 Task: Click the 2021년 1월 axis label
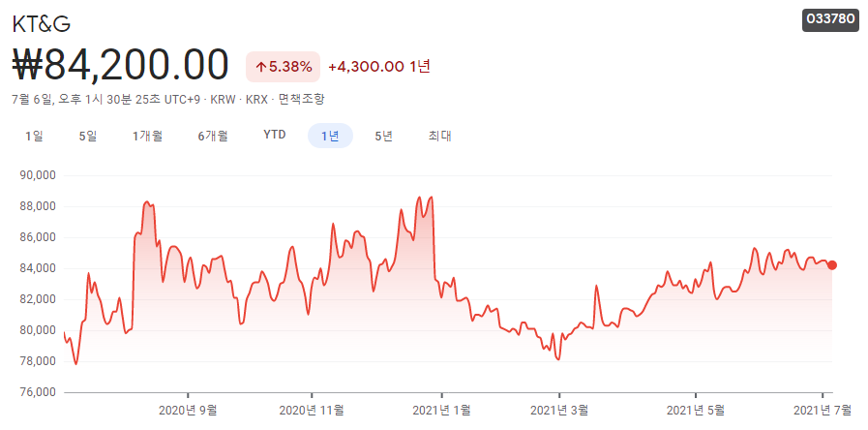point(441,411)
